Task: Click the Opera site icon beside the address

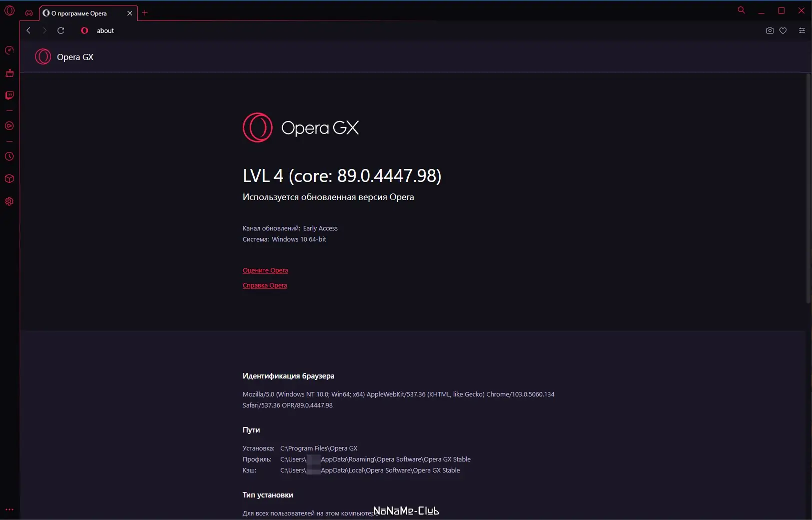Action: click(85, 30)
